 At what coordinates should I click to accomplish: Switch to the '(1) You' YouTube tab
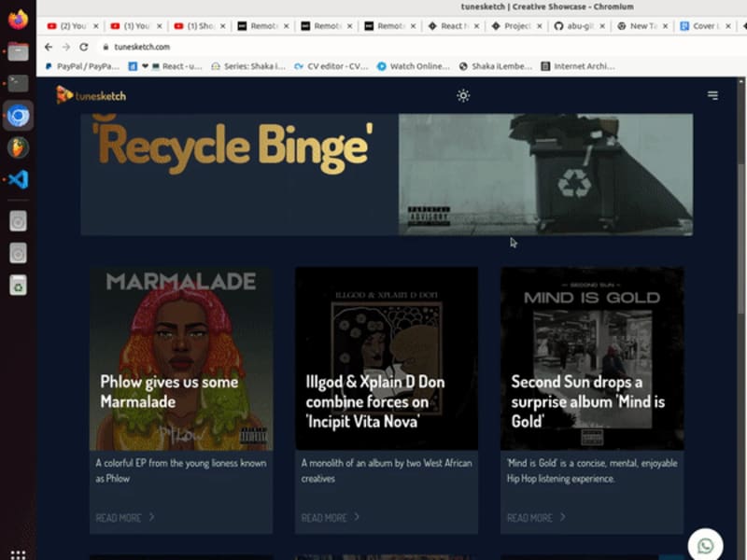tap(136, 26)
